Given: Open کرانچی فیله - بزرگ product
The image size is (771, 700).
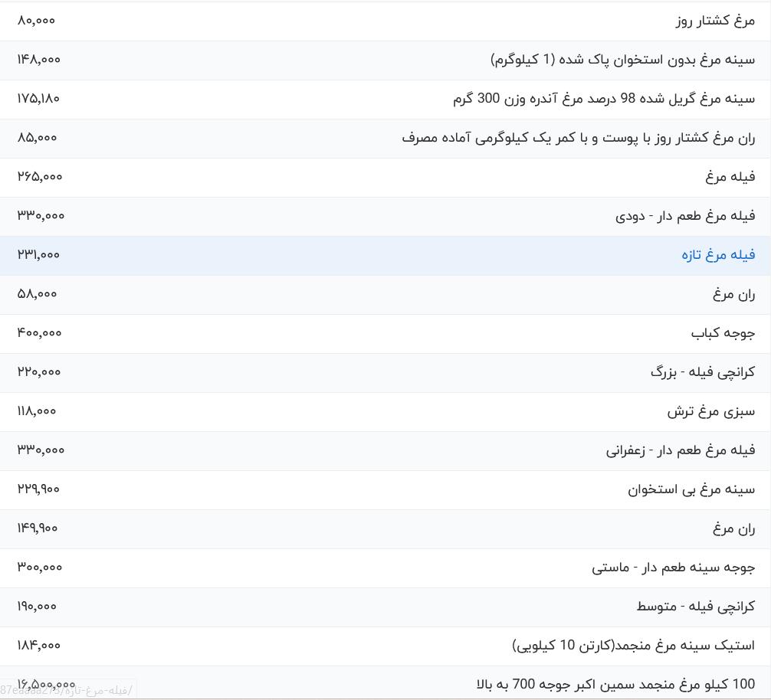Looking at the screenshot, I should (x=703, y=372).
